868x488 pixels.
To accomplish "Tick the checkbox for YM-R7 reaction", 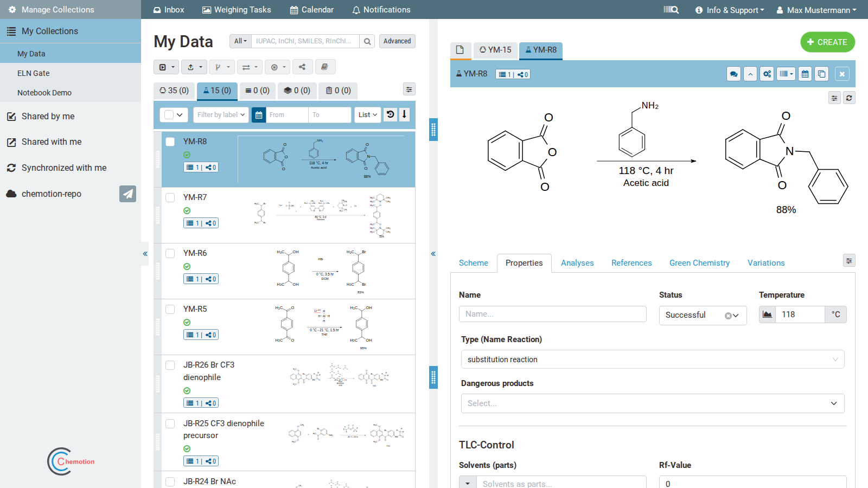I will click(x=170, y=197).
